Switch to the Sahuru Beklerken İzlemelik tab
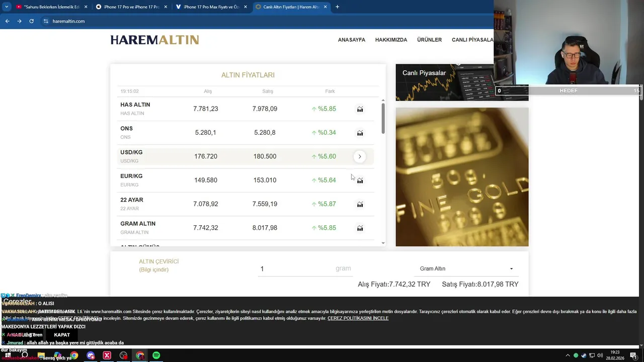644x362 pixels. pyautogui.click(x=52, y=7)
